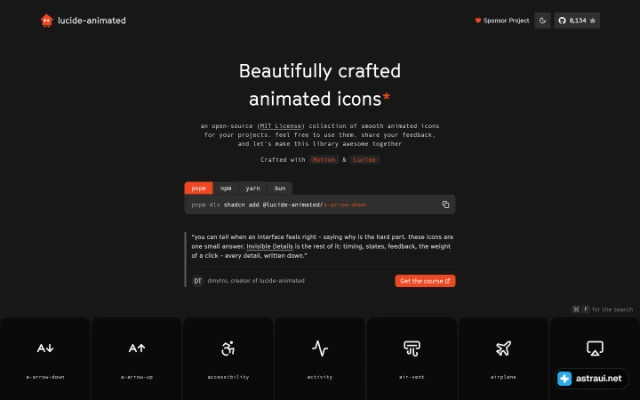Click the lucide-animated house logo icon
640x400 pixels.
[47, 20]
